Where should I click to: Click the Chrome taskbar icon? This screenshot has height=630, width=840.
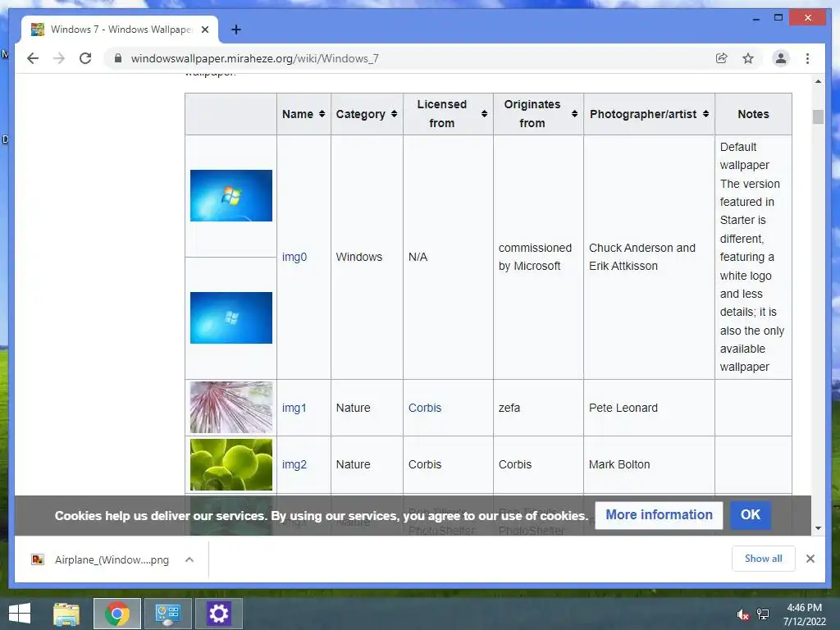[117, 614]
